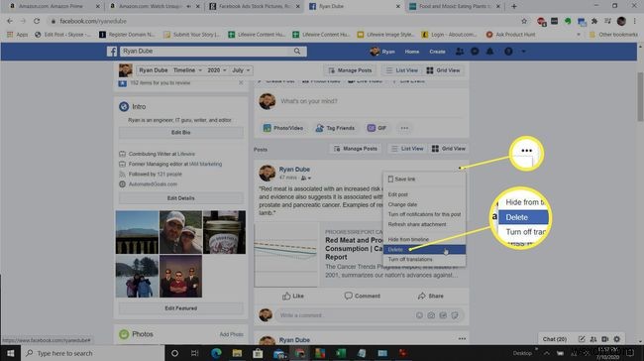Click the Facebook logo icon

coord(112,52)
